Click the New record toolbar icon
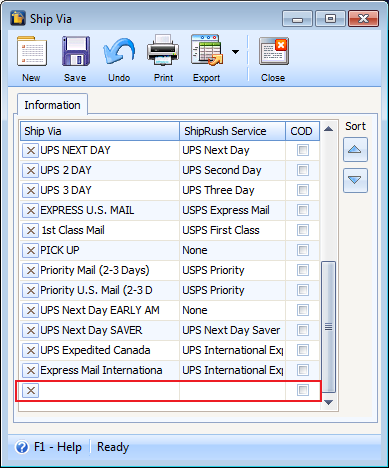389x468 pixels. pyautogui.click(x=32, y=52)
